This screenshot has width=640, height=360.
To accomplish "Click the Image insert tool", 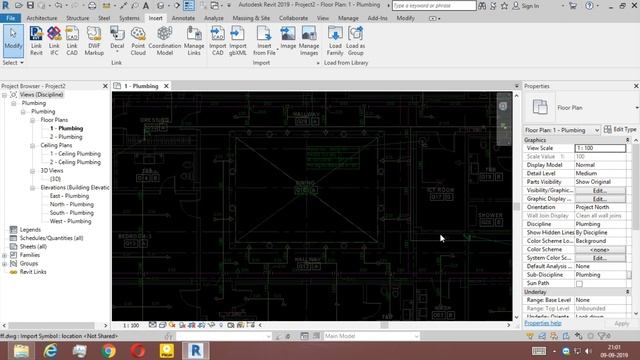I will click(x=288, y=38).
